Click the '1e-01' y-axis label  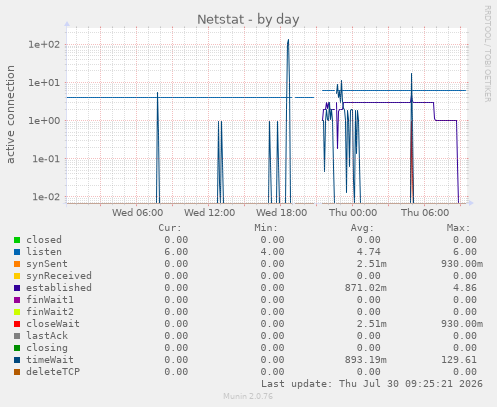[x=46, y=159]
